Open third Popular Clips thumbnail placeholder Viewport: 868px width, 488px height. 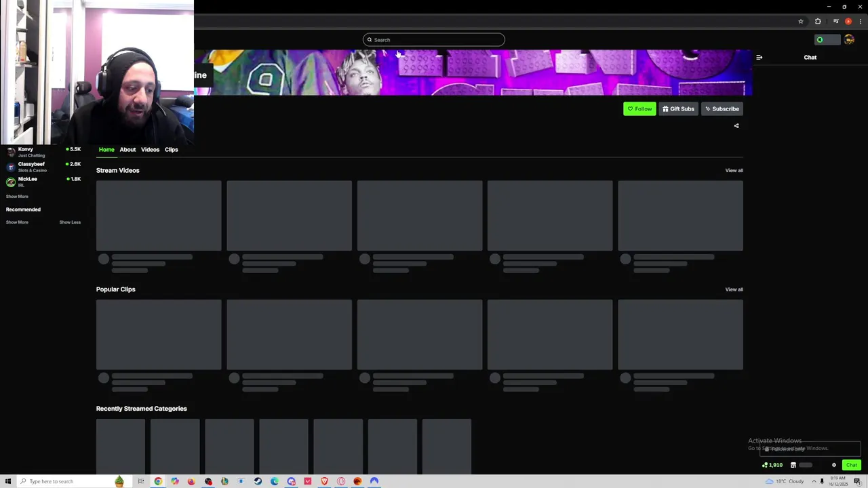tap(420, 335)
